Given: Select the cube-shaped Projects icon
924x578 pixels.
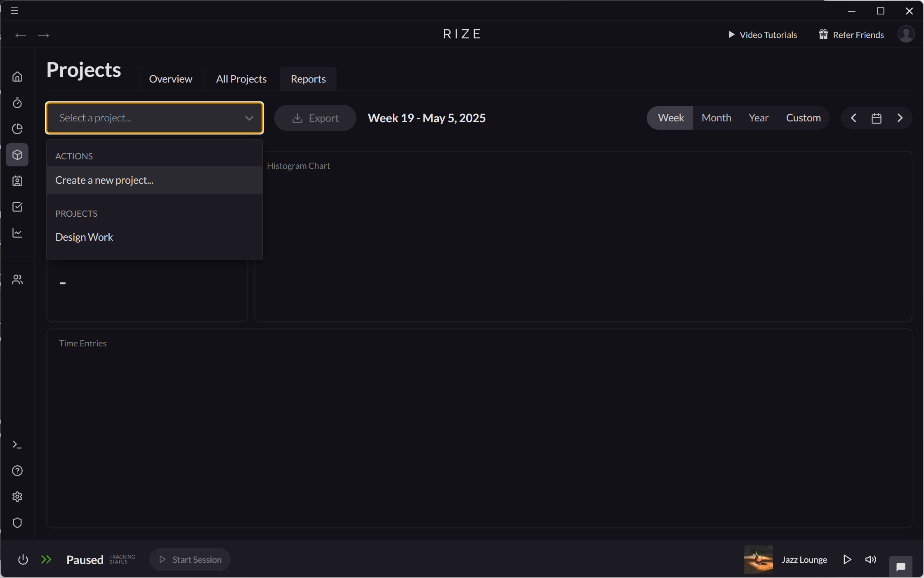Looking at the screenshot, I should (x=17, y=155).
